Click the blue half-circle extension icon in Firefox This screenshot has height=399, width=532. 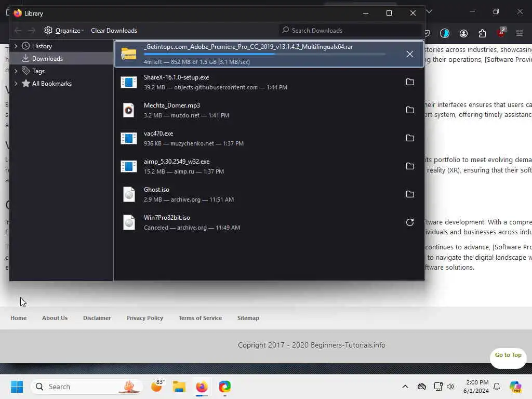pyautogui.click(x=445, y=33)
